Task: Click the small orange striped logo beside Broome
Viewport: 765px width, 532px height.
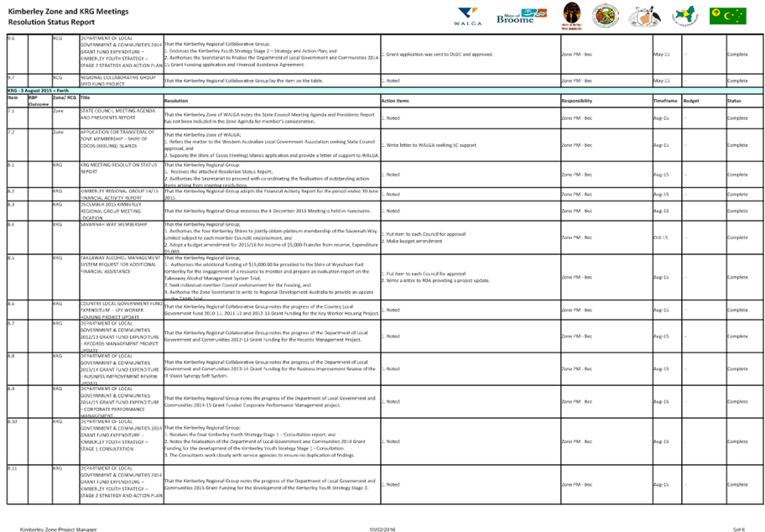Action: [x=548, y=14]
